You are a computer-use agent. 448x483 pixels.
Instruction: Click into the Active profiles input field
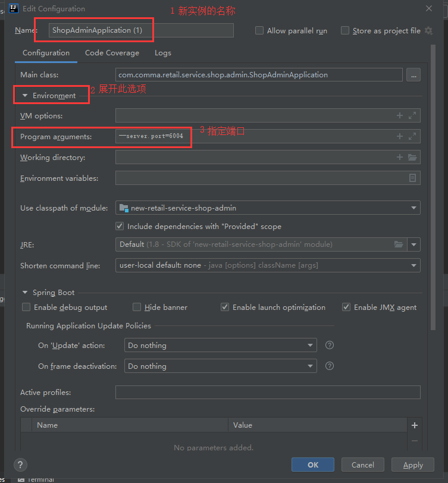pyautogui.click(x=268, y=393)
